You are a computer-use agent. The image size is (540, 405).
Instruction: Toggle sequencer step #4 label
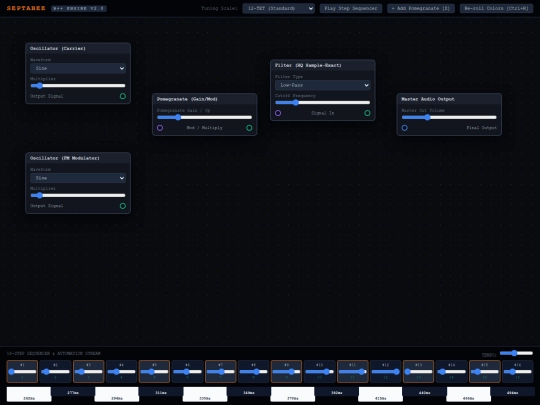(121, 365)
